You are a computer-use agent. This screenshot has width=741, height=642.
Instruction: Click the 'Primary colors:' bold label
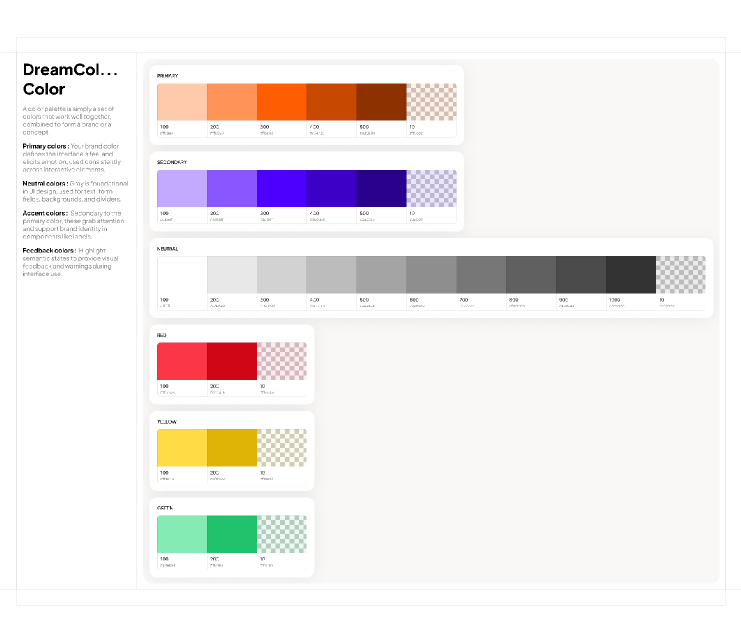[46, 146]
